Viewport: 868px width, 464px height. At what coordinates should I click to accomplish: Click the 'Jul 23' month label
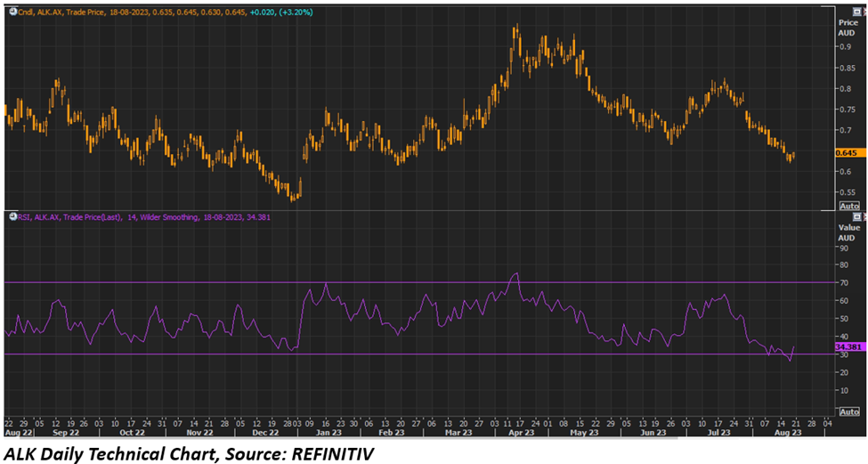click(718, 433)
